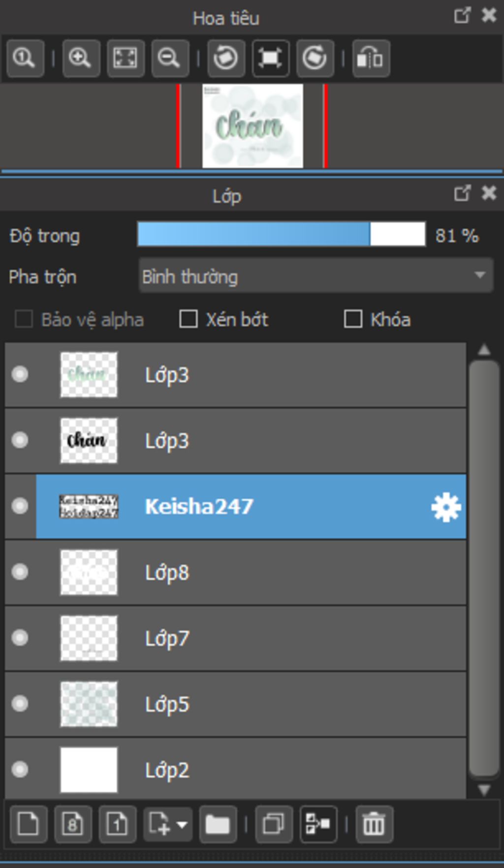Hide the Lớp5 layer visibility
Screen dimensions: 504x868
pyautogui.click(x=20, y=704)
